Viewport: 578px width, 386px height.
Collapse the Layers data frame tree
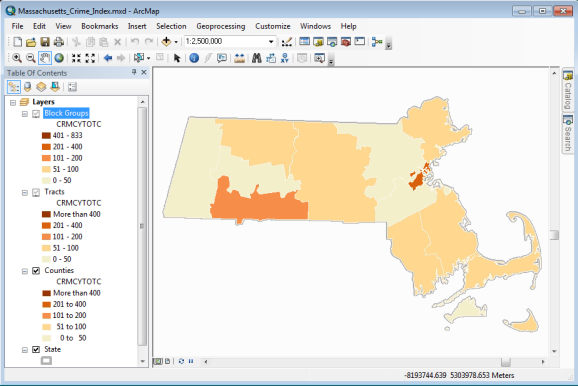point(13,102)
